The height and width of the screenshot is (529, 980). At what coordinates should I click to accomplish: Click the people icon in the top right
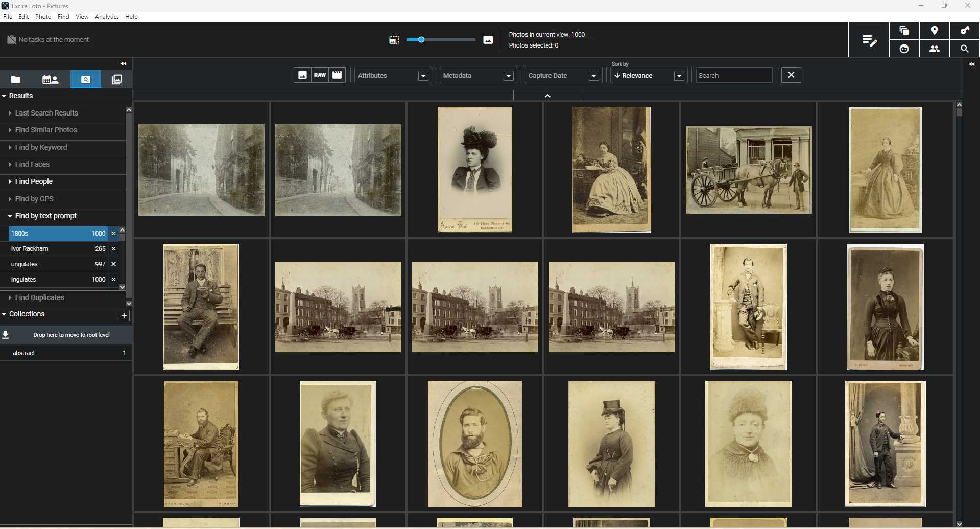coord(935,49)
